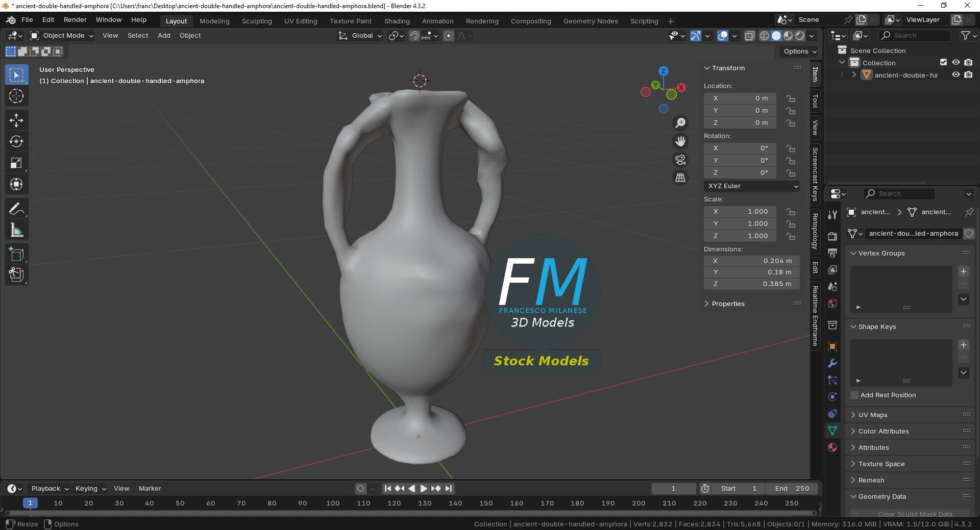Image resolution: width=980 pixels, height=530 pixels.
Task: Add a new shape key with plus button
Action: pyautogui.click(x=964, y=345)
